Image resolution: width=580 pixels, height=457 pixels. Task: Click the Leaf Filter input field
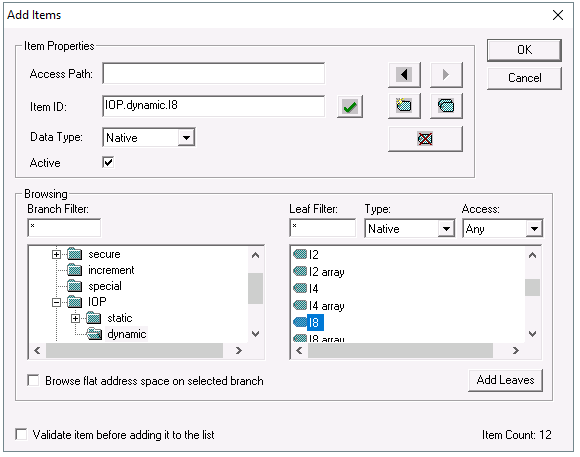click(323, 228)
